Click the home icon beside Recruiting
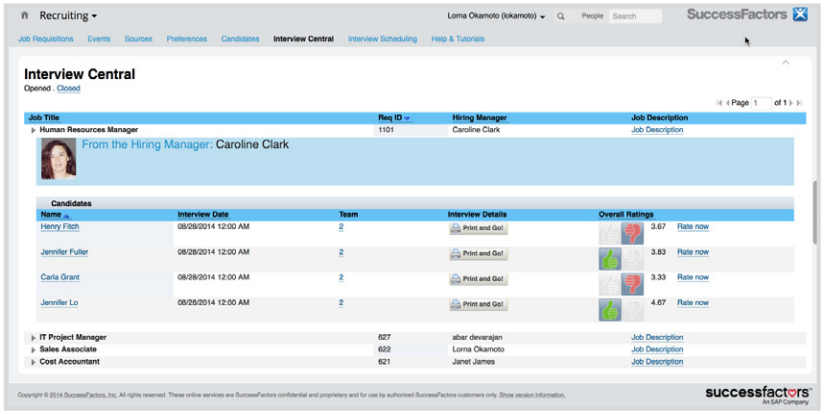 click(25, 16)
